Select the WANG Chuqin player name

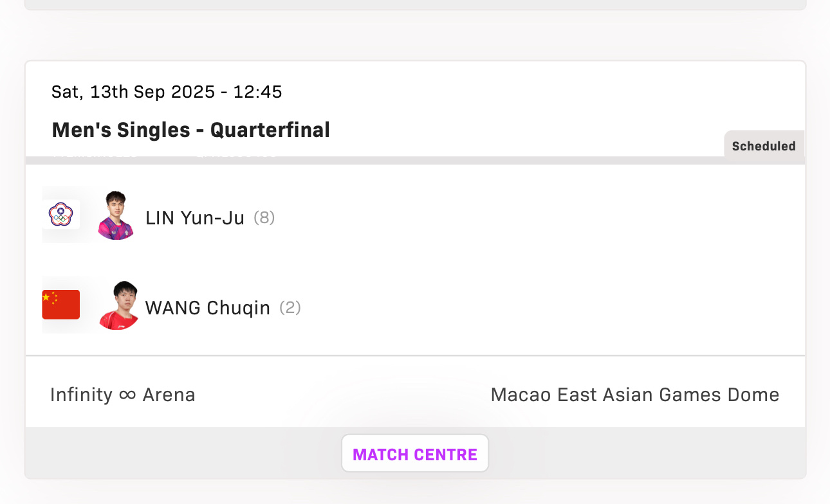[x=208, y=308]
